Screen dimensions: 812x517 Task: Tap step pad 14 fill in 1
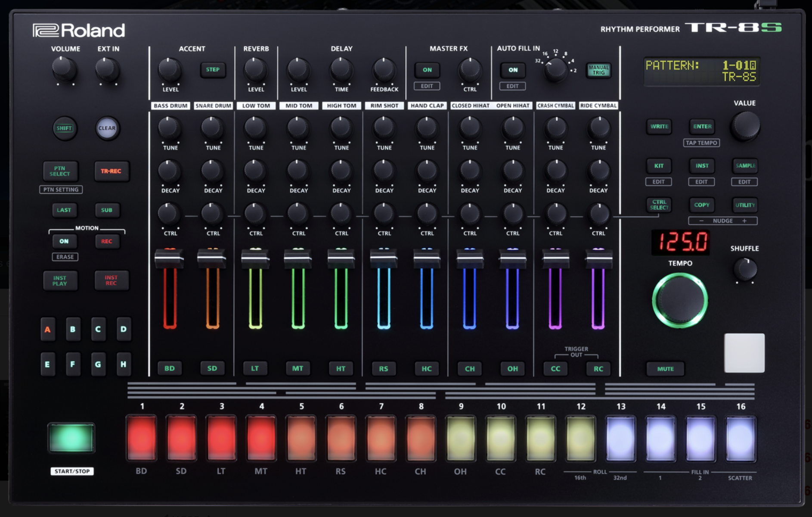coord(661,438)
